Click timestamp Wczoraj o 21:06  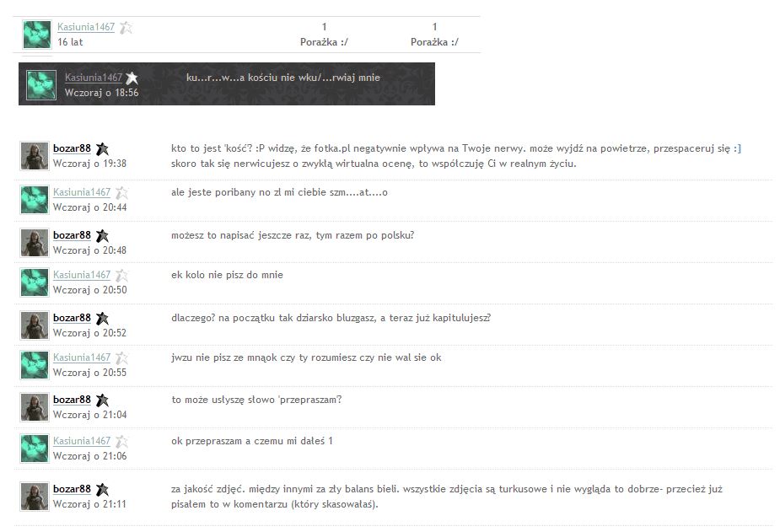(89, 456)
